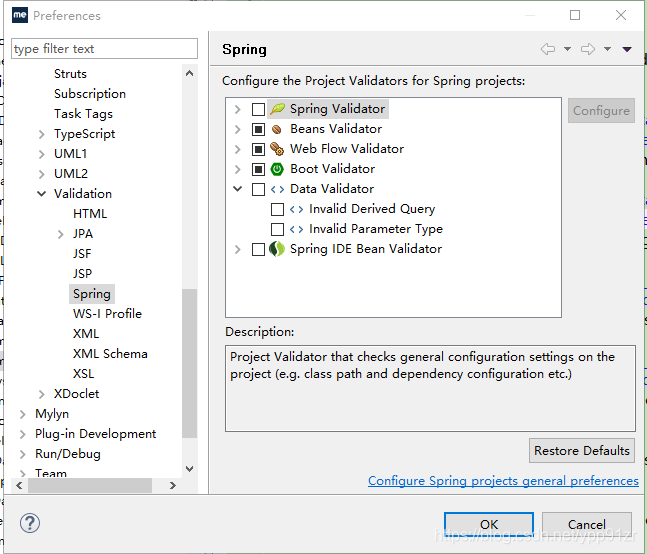Click Restore Defaults

click(x=582, y=450)
